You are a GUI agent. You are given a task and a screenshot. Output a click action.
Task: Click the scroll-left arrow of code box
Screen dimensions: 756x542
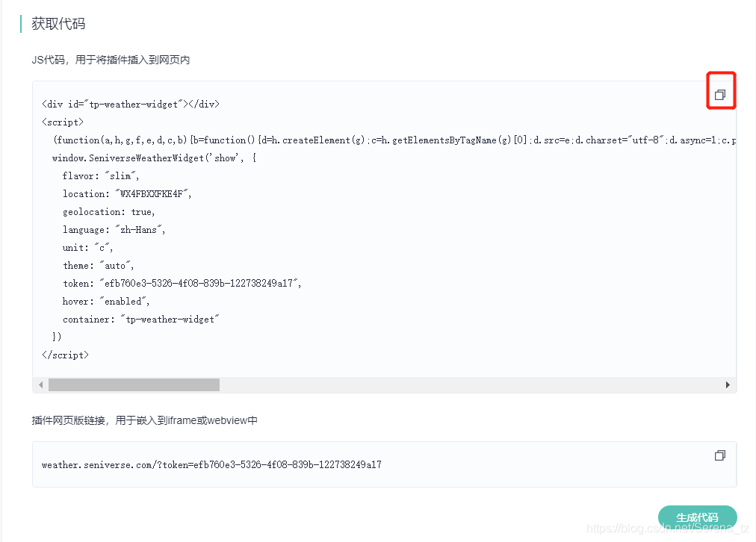41,385
